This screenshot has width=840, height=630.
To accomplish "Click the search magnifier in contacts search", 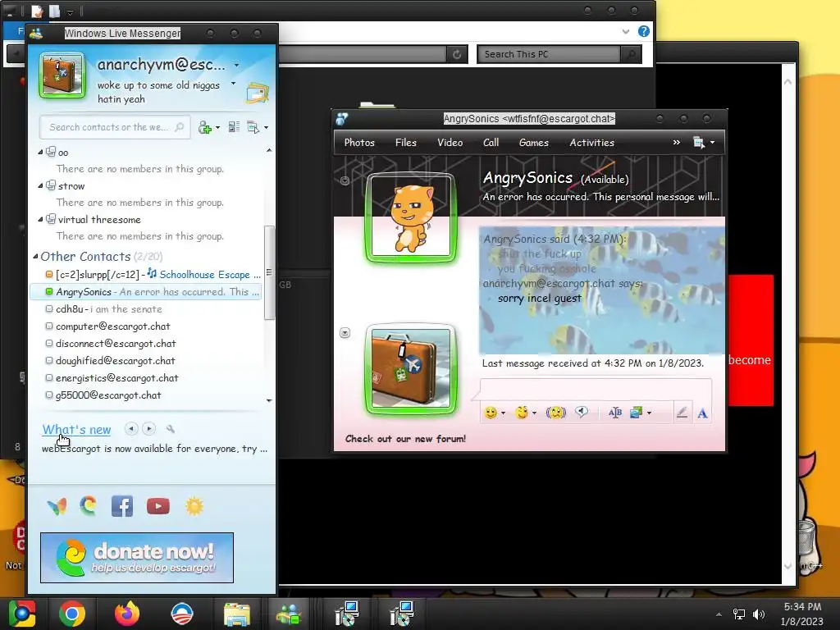I will pos(180,127).
